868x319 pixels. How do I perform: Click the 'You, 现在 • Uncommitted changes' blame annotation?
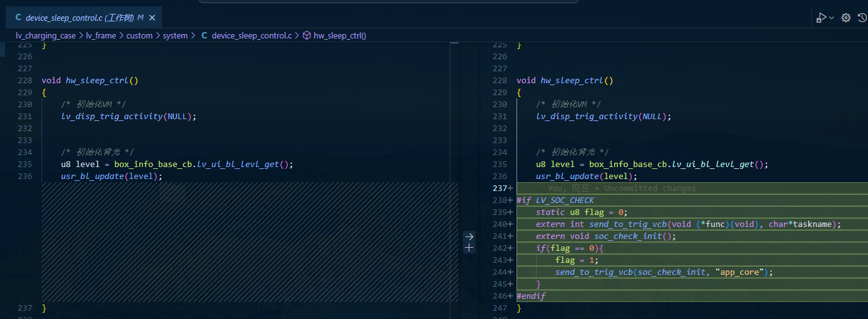[x=622, y=188]
